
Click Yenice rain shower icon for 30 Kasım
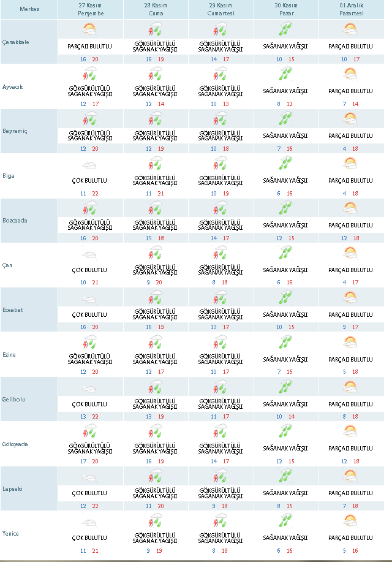285,522
